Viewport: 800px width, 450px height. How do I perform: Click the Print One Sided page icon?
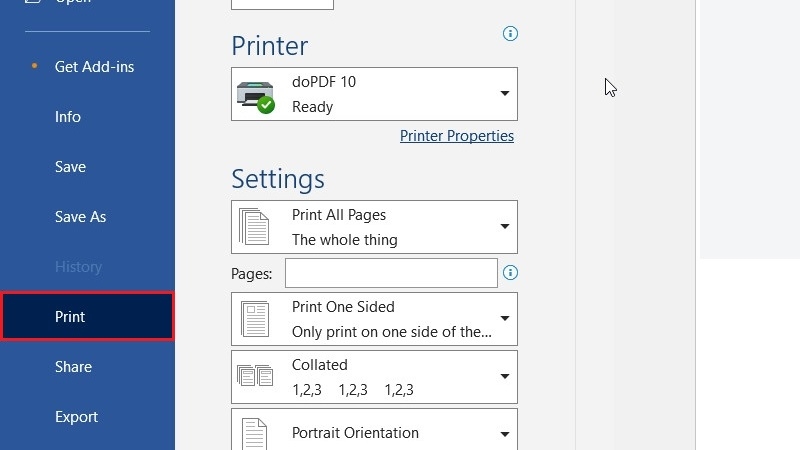click(255, 319)
